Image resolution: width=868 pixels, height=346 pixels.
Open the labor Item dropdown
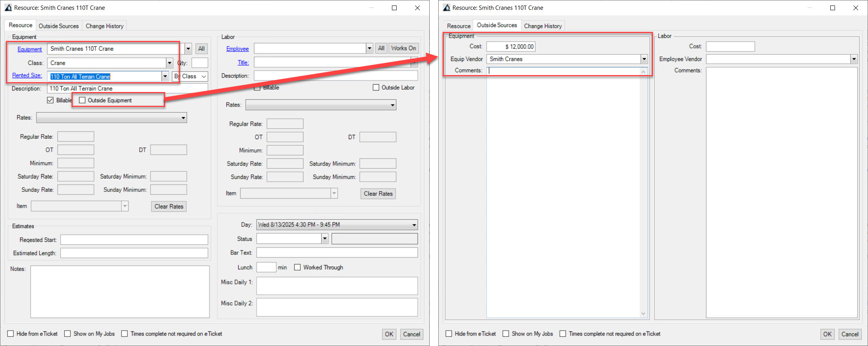pos(334,193)
